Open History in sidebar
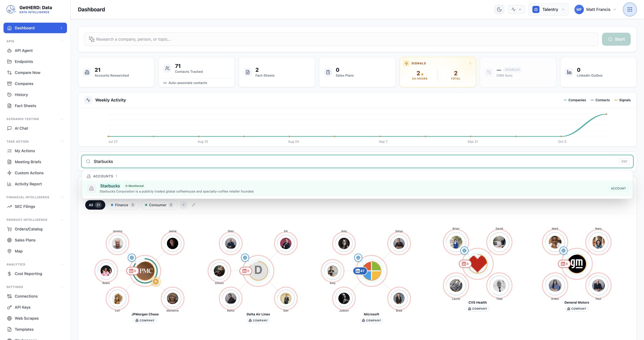The height and width of the screenshot is (340, 644). point(35,95)
